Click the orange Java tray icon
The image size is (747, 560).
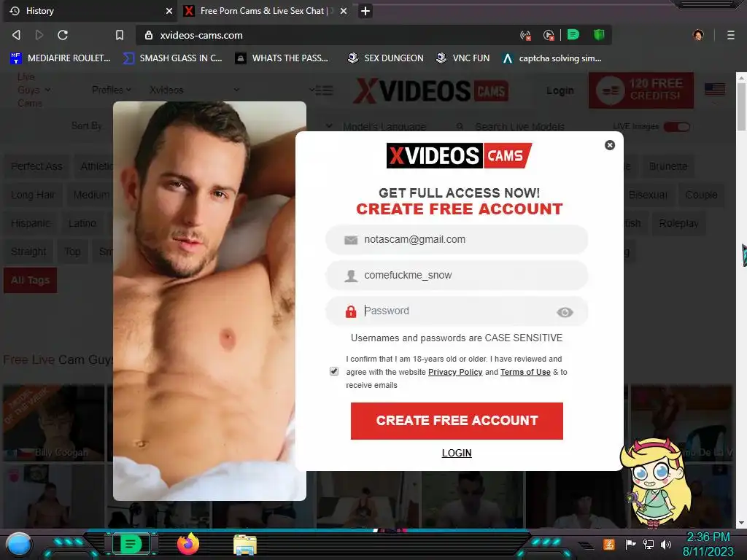(609, 544)
